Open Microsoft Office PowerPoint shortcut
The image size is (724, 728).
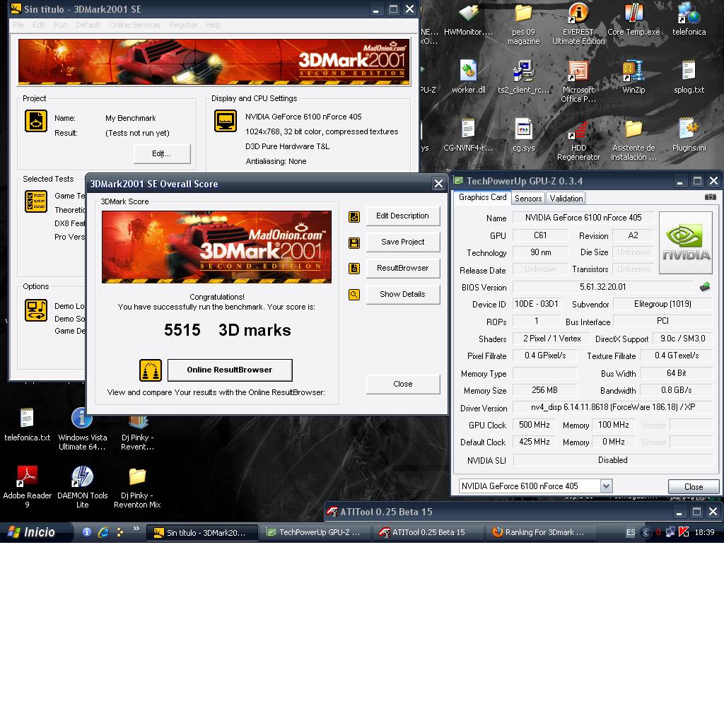click(x=578, y=82)
